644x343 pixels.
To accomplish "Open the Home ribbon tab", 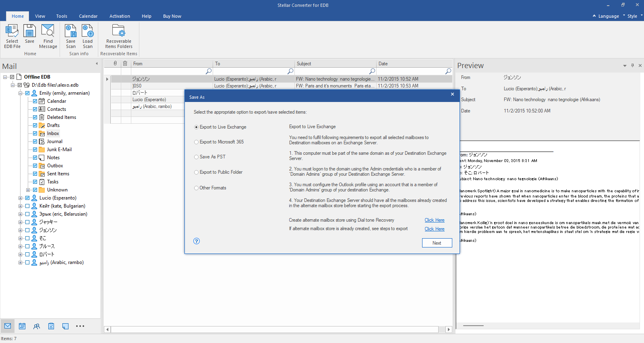I will pyautogui.click(x=18, y=16).
